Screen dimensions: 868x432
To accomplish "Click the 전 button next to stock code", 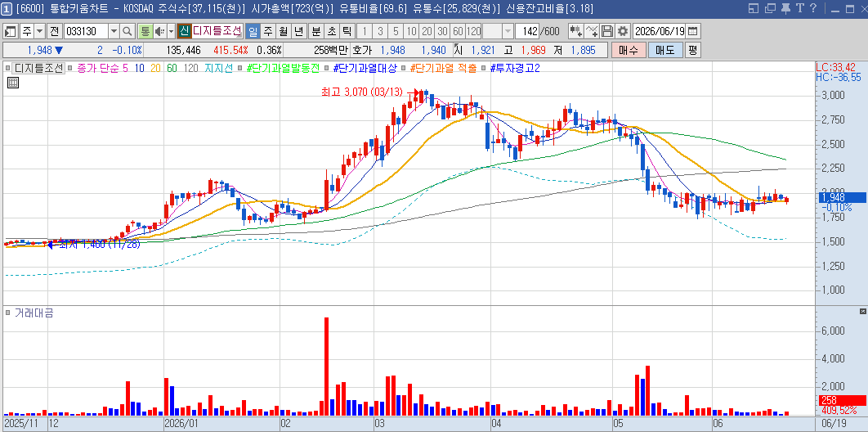I will point(54,31).
